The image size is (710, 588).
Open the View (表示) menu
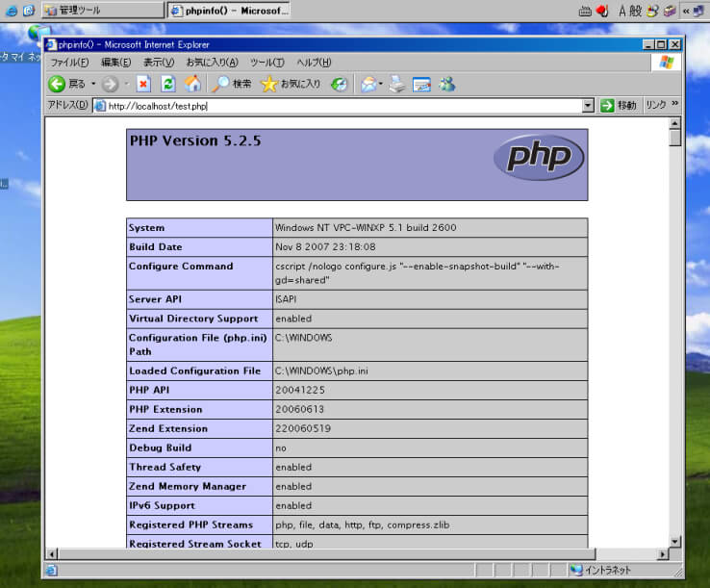point(159,63)
